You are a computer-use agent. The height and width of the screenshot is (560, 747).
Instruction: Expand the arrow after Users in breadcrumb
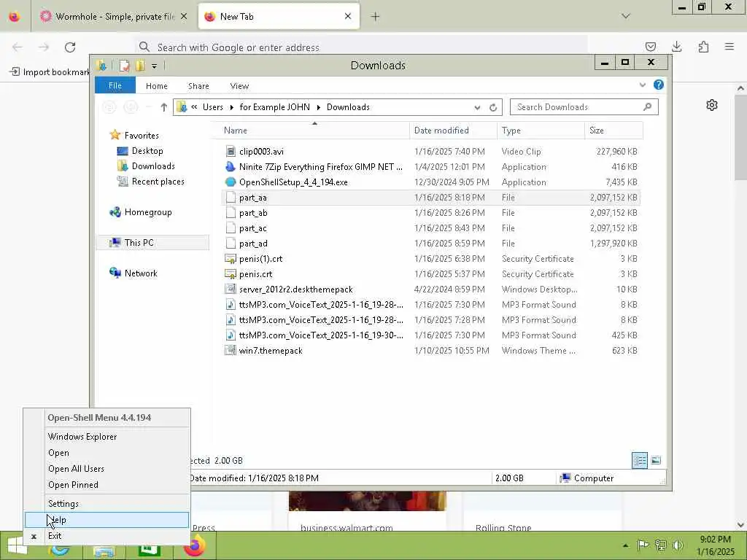(231, 107)
